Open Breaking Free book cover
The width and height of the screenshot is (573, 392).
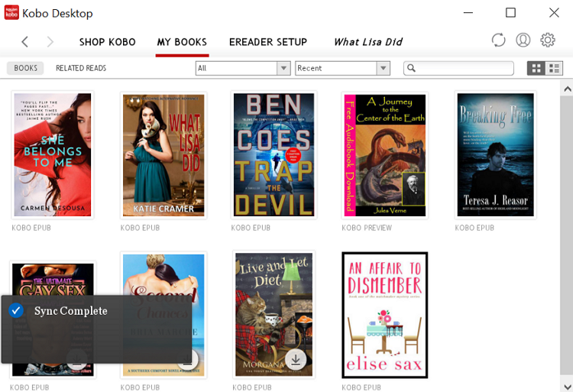click(x=495, y=155)
